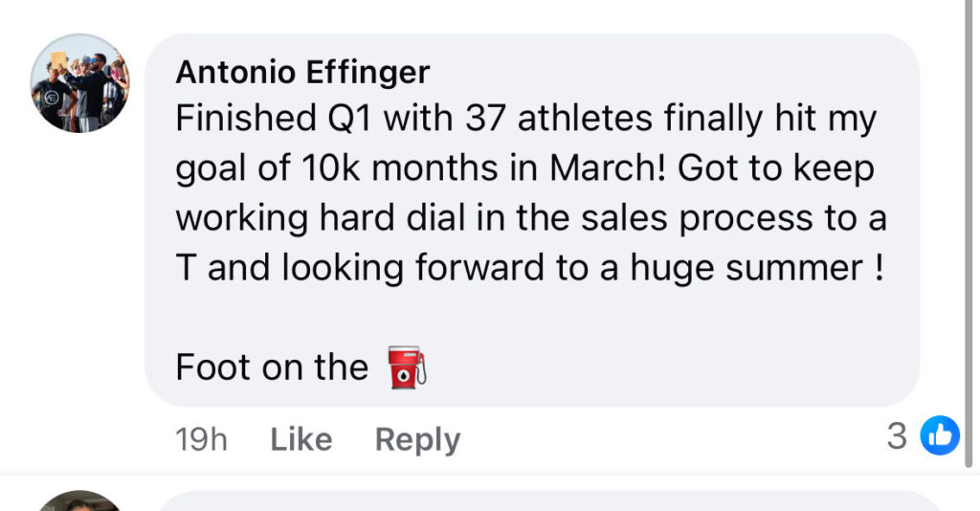Open the 19h comment timestamp
Viewport: 980px width, 511px height.
point(202,439)
